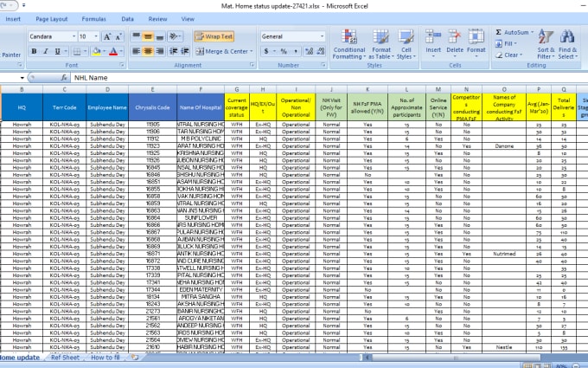Open Data ribbon tab

click(x=127, y=19)
